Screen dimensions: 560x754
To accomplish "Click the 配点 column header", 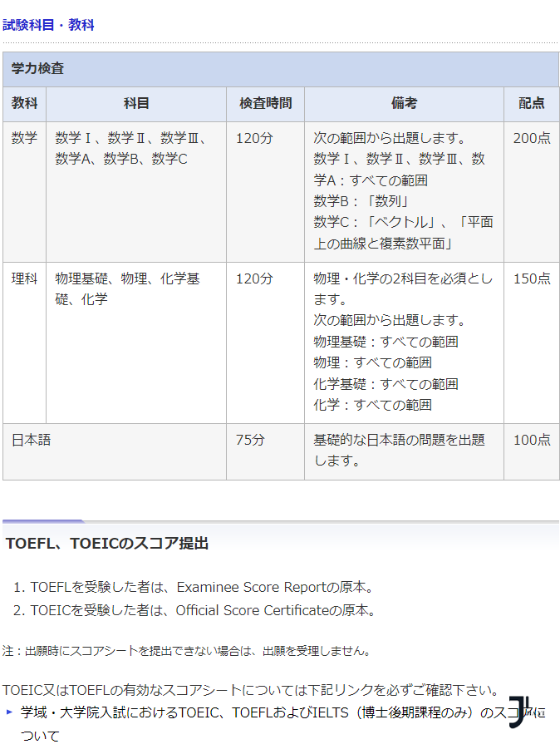I will pos(531,103).
